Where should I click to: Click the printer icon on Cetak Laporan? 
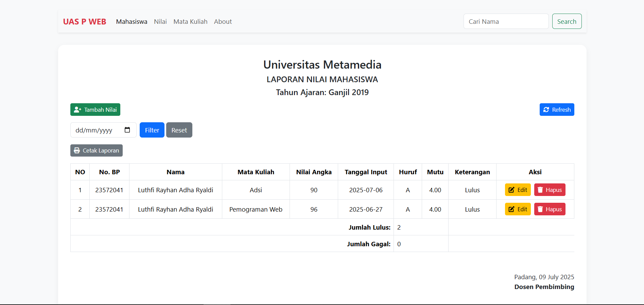pos(77,150)
